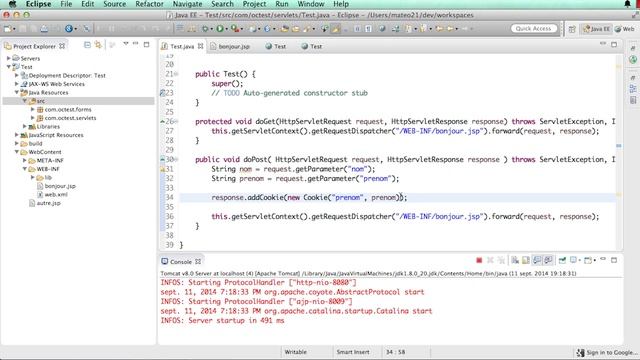Collapse the Test project node
Image resolution: width=640 pixels, height=360 pixels.
click(x=9, y=67)
